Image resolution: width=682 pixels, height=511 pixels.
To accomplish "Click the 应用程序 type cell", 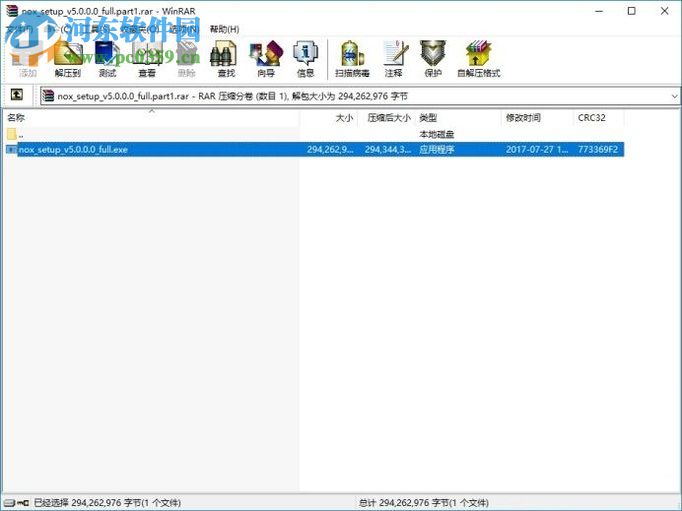I will click(437, 150).
